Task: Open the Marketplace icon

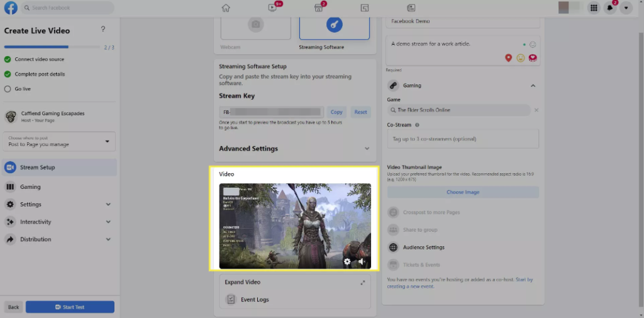Action: [318, 8]
